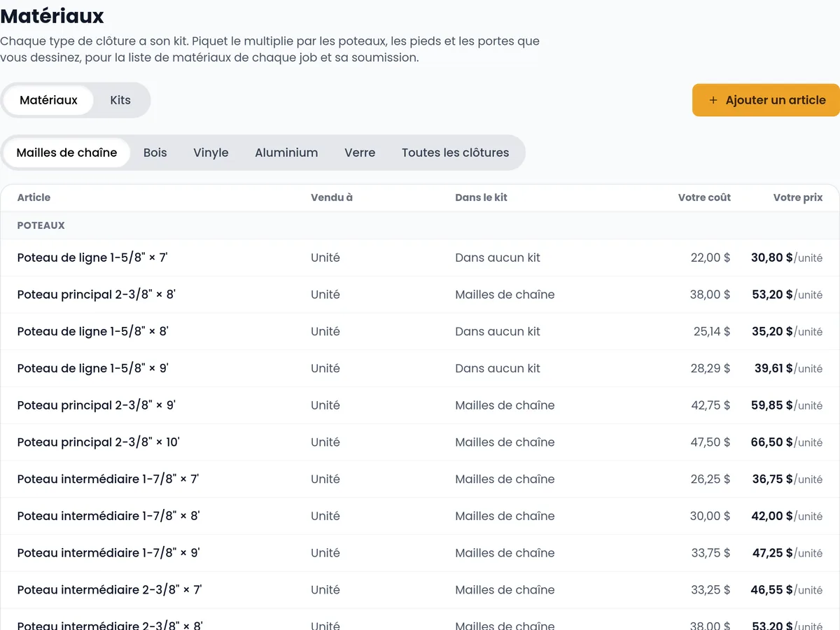This screenshot has width=840, height=630.
Task: Click the 33,75 $ cost value
Action: pos(710,553)
